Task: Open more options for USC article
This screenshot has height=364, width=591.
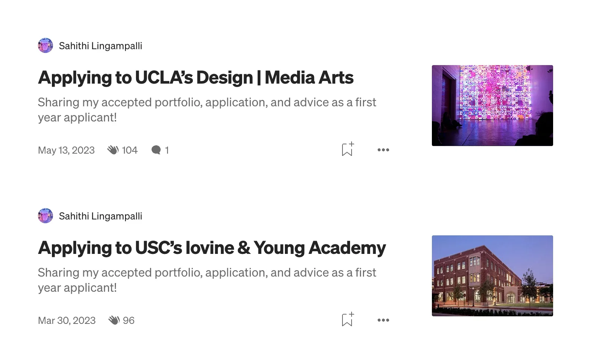Action: pos(383,320)
